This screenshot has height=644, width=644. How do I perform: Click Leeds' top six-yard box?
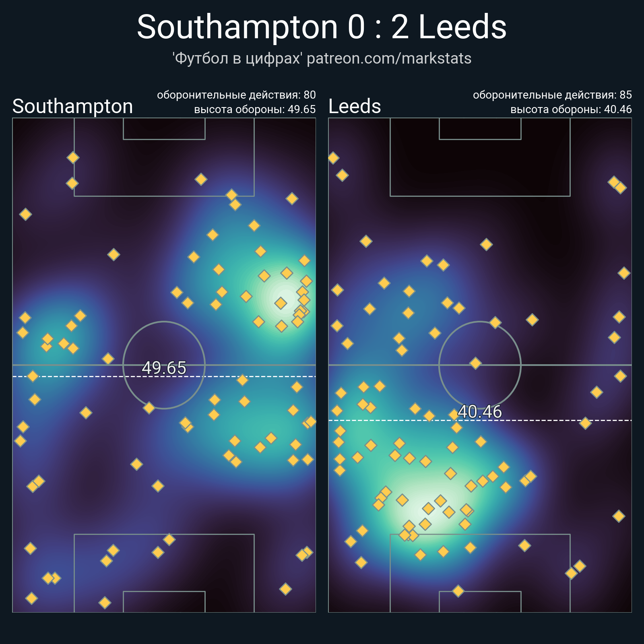point(480,129)
